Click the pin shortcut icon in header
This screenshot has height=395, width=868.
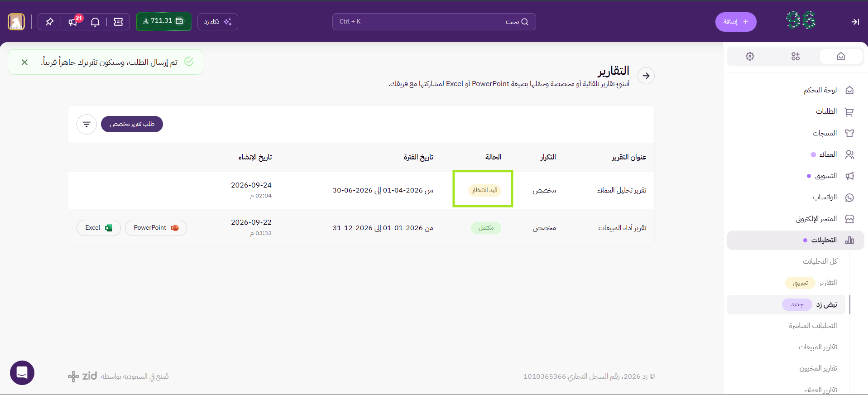point(49,22)
